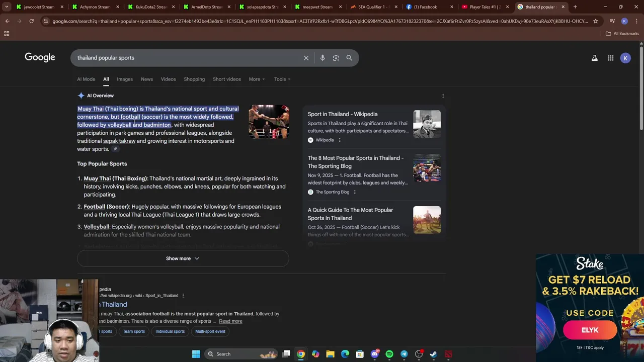Open Google Lens image search
Screen dimensions: 644x362
(336, 58)
